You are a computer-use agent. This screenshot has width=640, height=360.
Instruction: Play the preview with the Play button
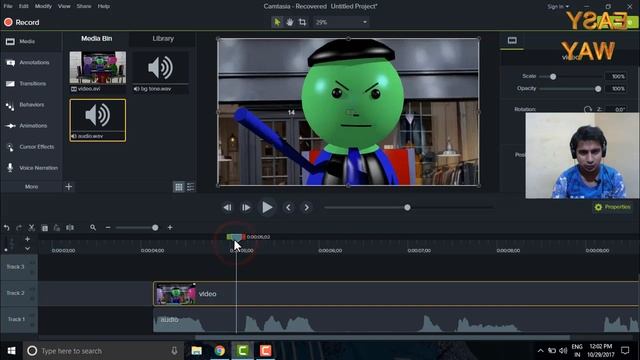tap(267, 207)
